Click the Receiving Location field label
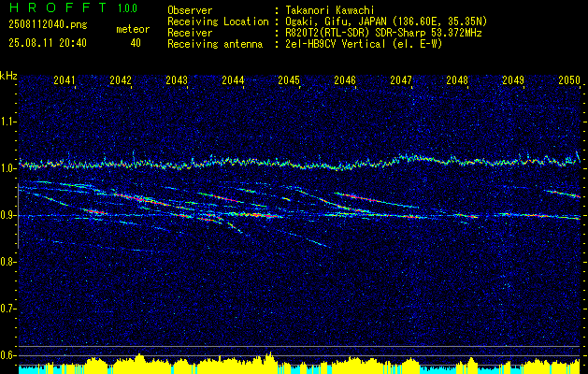The width and height of the screenshot is (588, 374). coord(218,22)
